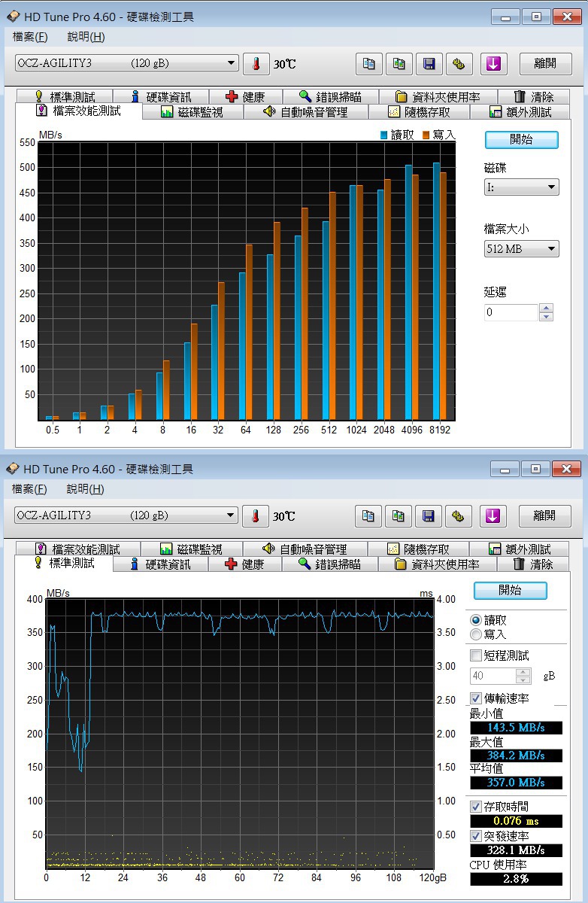Open 隨機存取 tab in top window
Viewport: 588px width, 903px height.
pos(419,112)
